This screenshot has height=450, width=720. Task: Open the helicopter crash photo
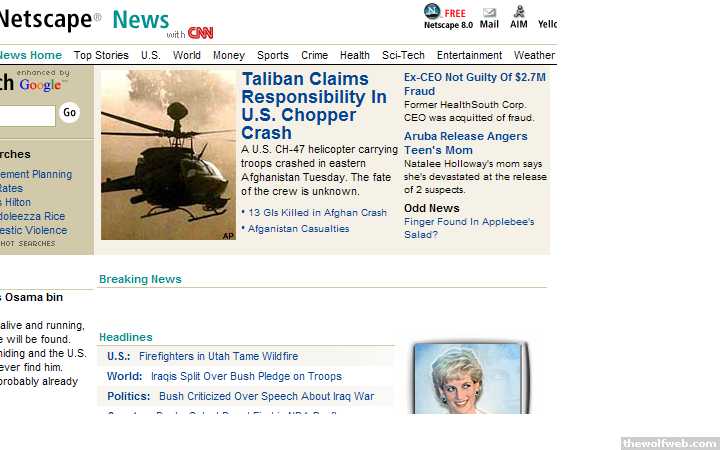click(168, 155)
